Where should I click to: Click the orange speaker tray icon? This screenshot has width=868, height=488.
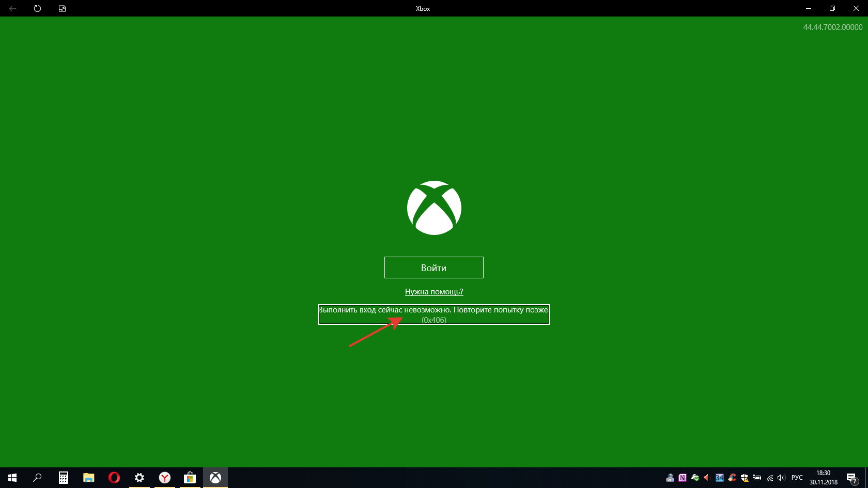(x=707, y=478)
